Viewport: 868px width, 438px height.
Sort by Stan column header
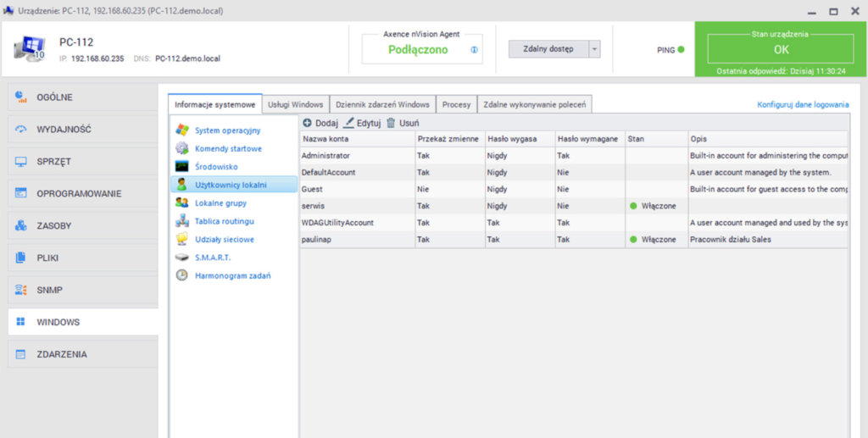[x=657, y=139]
